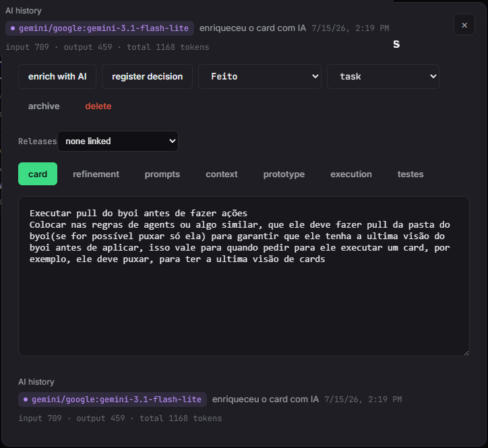
Task: Click inside the card description text area
Action: pos(244,276)
